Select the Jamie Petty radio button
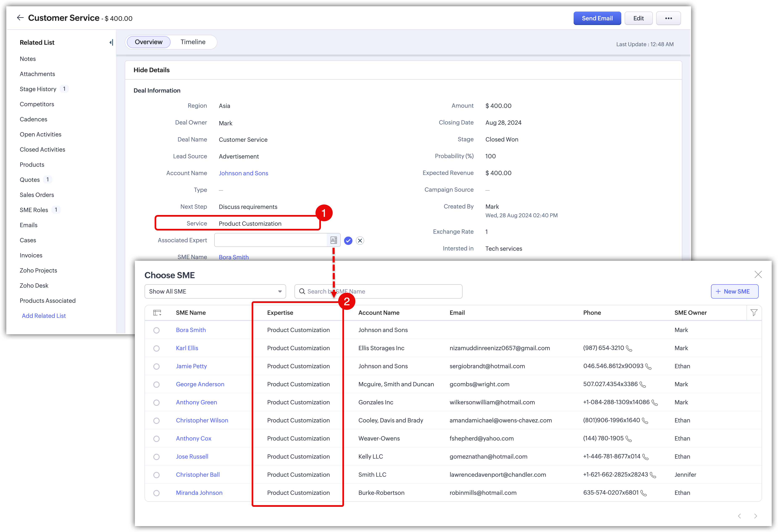 156,366
